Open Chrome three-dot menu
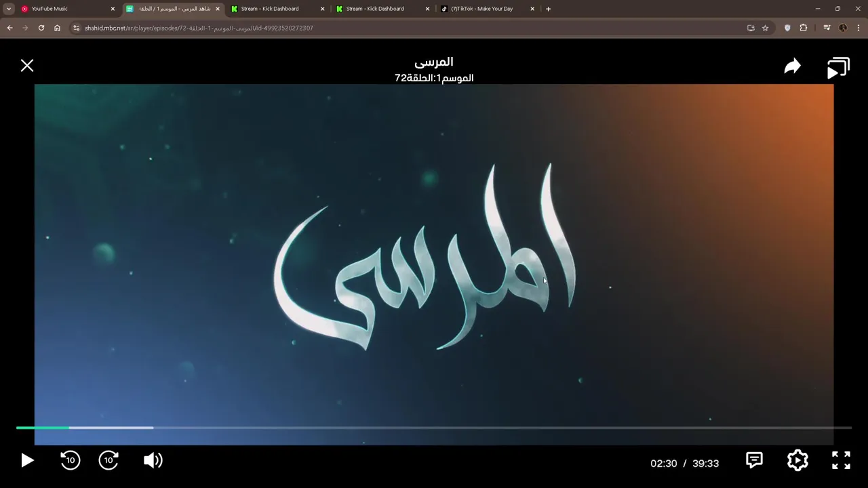 point(859,28)
